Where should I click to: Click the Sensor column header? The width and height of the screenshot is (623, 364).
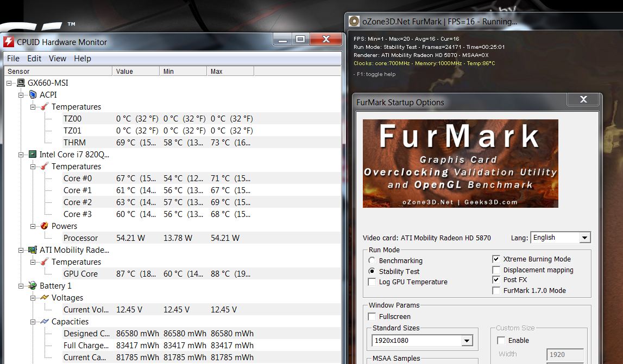pos(58,71)
